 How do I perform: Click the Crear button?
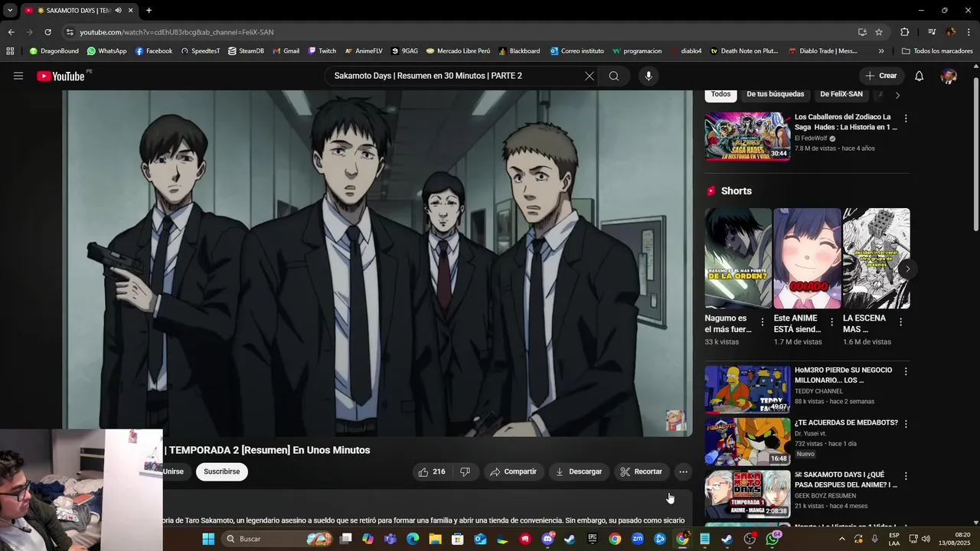(x=881, y=76)
